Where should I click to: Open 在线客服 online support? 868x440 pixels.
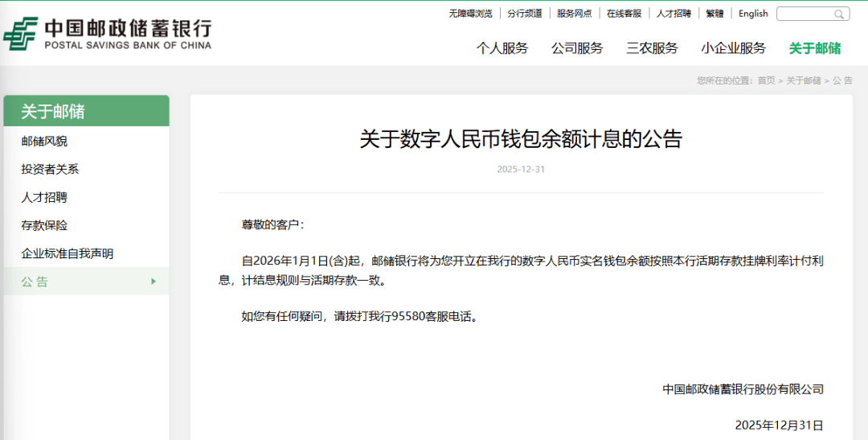tap(624, 14)
